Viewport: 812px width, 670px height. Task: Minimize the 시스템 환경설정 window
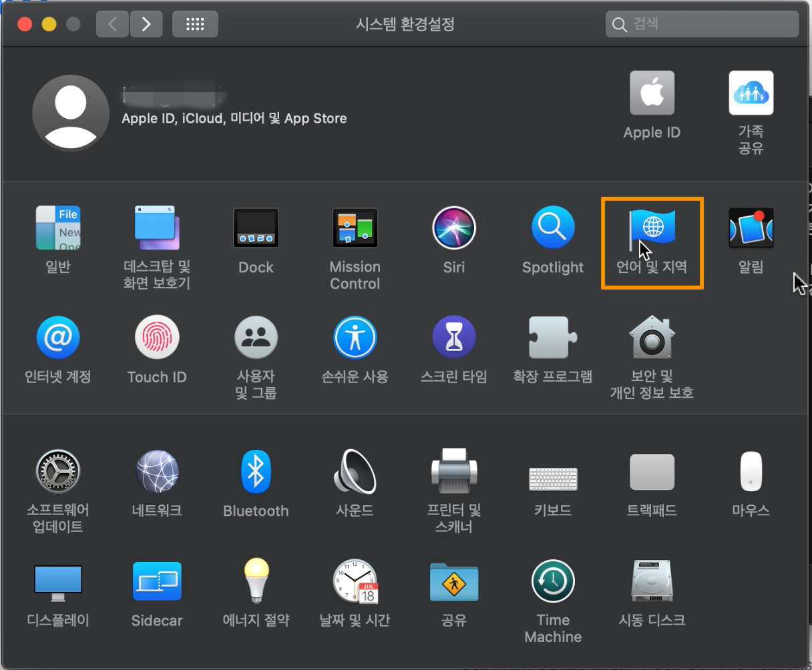point(49,25)
